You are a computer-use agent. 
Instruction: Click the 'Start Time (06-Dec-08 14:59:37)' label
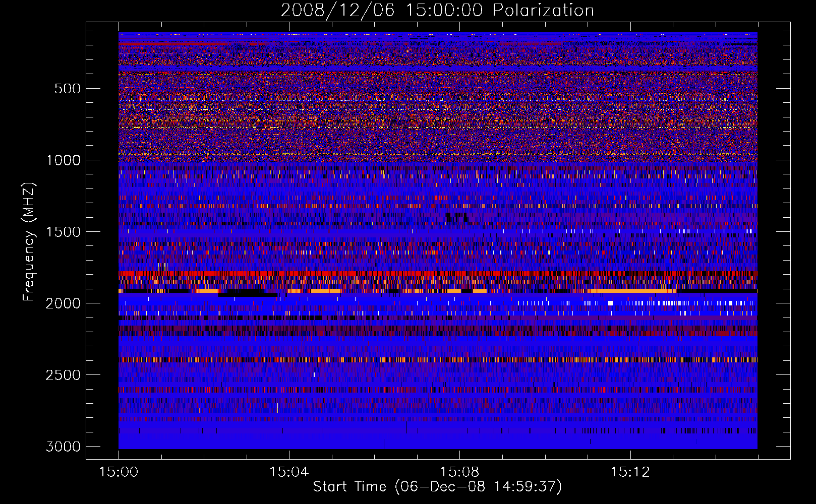point(437,487)
